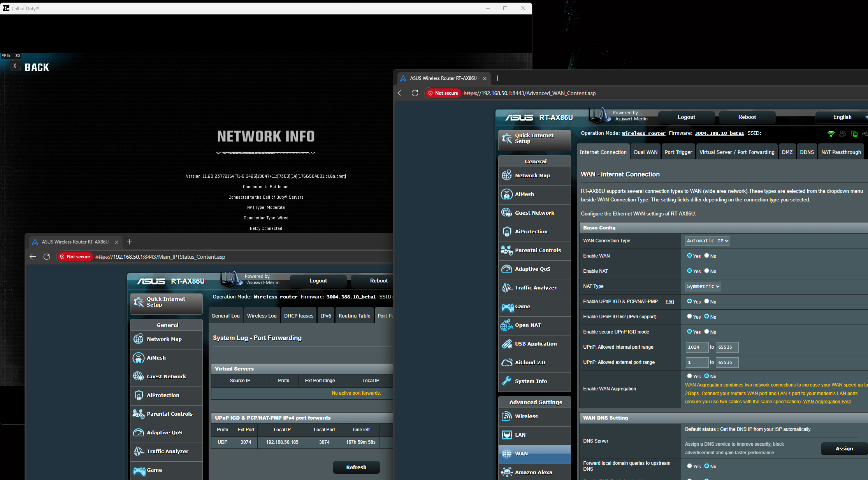The height and width of the screenshot is (480, 868).
Task: Click the client users status icon in header
Action: tap(843, 134)
